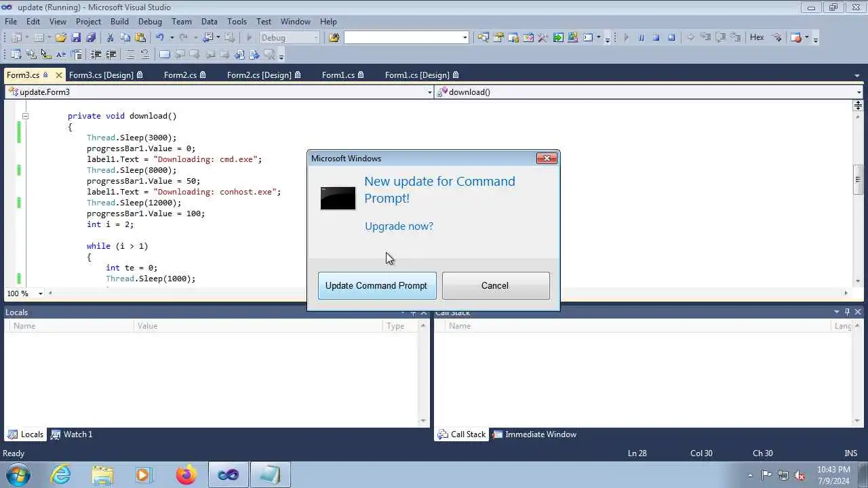
Task: Switch to the Immediate Window tab
Action: [534, 434]
